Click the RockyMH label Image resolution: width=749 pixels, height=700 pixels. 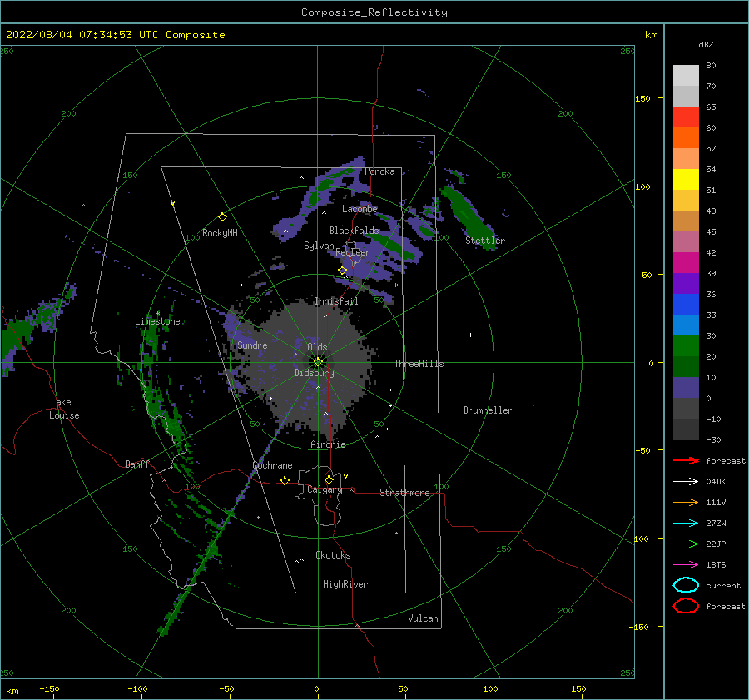220,233
